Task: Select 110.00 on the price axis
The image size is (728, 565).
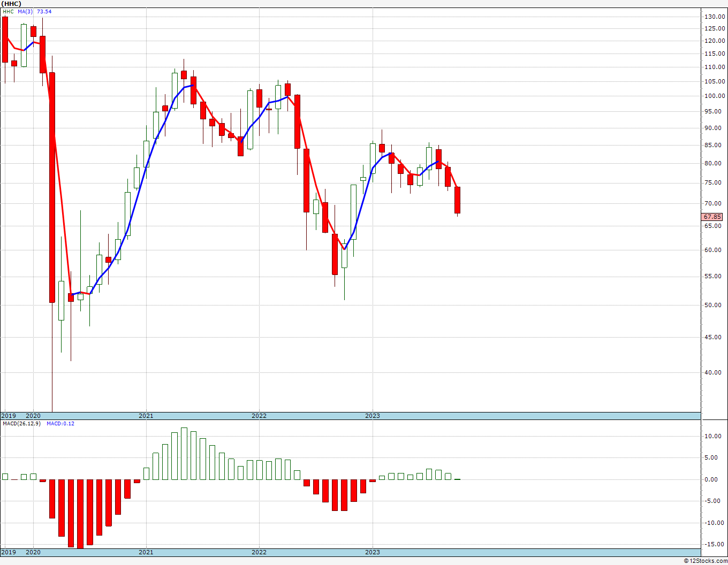Action: (715, 67)
